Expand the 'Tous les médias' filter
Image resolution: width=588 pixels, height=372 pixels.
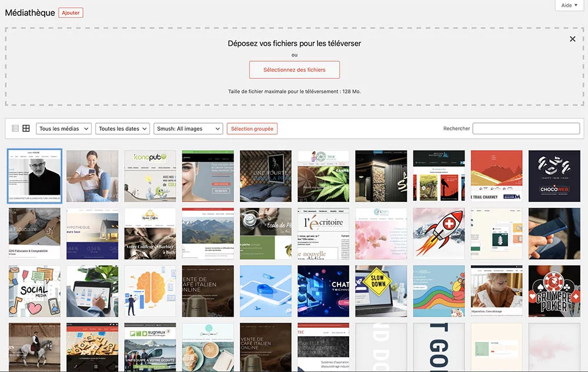(64, 129)
